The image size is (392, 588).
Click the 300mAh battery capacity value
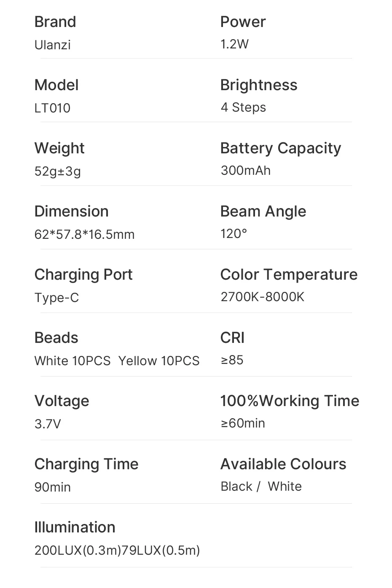tap(245, 170)
